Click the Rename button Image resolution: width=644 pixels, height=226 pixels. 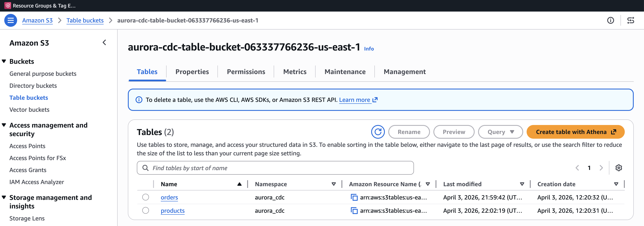(x=409, y=132)
